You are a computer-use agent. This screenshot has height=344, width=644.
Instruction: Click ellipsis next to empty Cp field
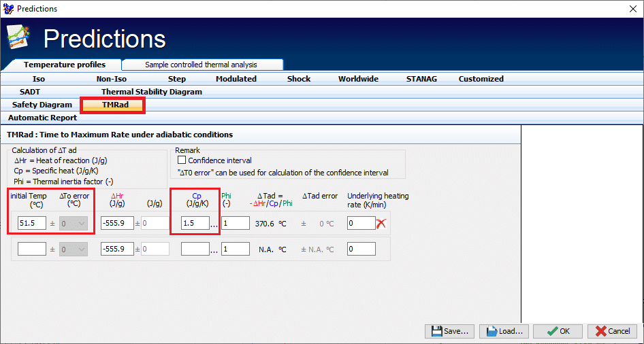coord(214,250)
